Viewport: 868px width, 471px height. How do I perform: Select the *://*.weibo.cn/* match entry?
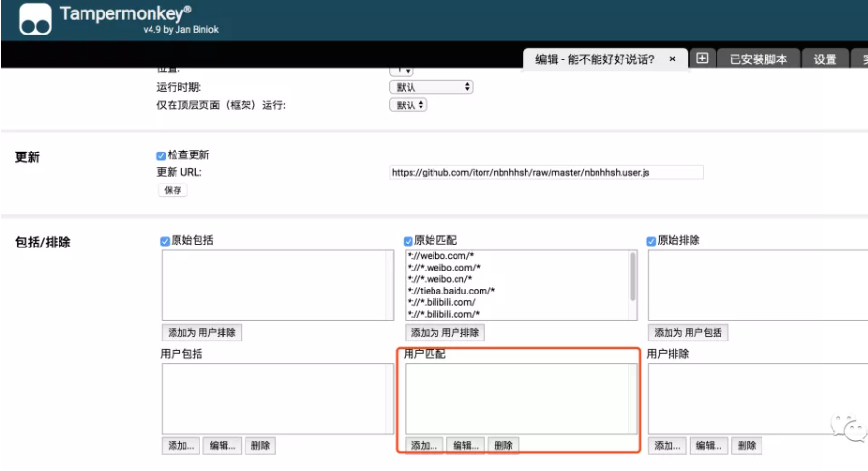point(439,279)
